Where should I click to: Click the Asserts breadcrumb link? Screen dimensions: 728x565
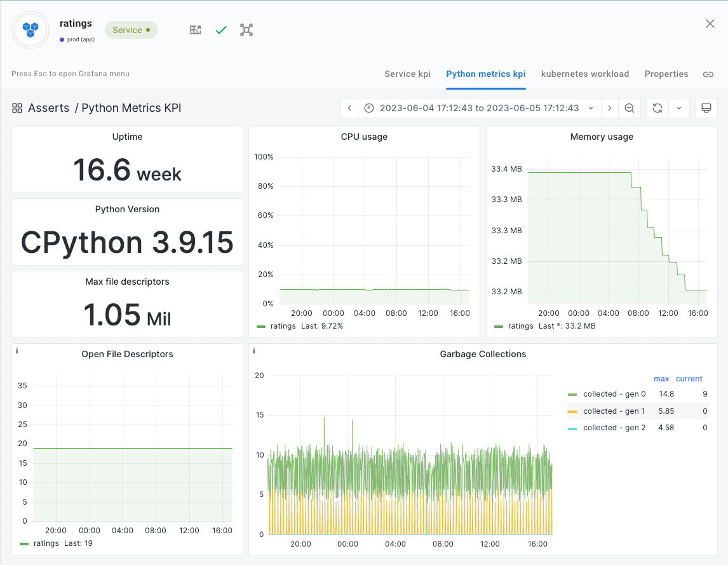click(x=49, y=108)
